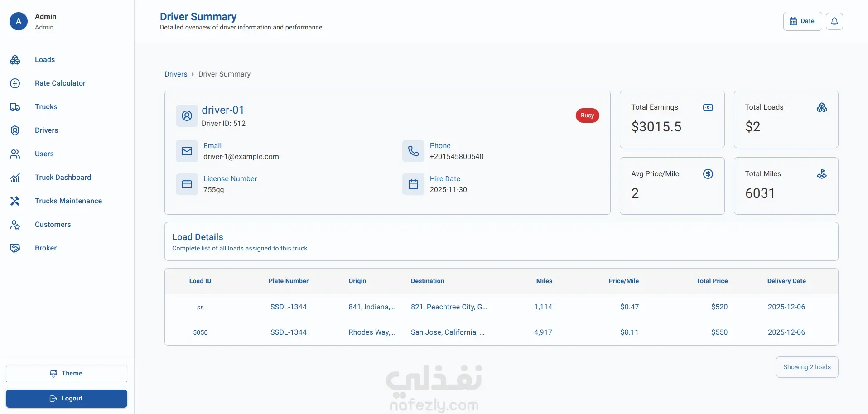Screen dimensions: 868x414
Task: Click the Total Price column header
Action: [x=712, y=281]
